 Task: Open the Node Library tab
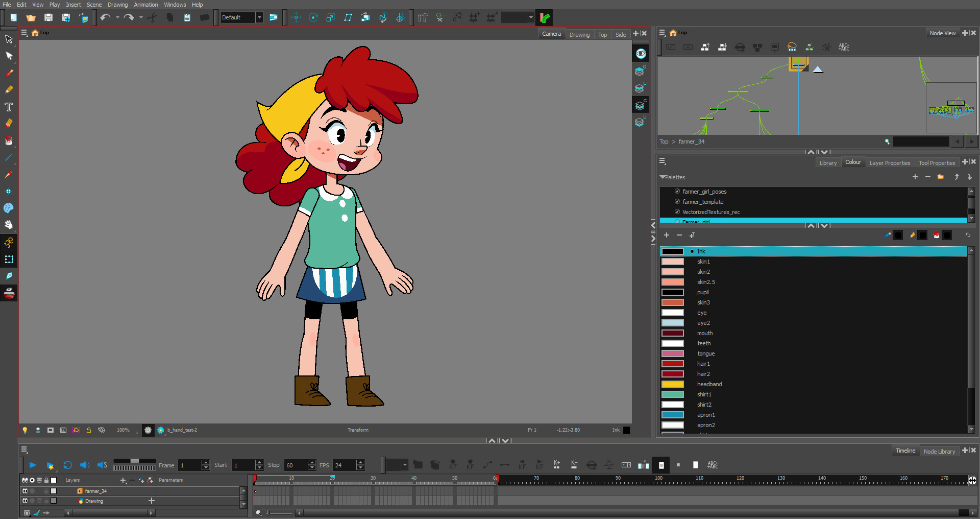point(939,452)
